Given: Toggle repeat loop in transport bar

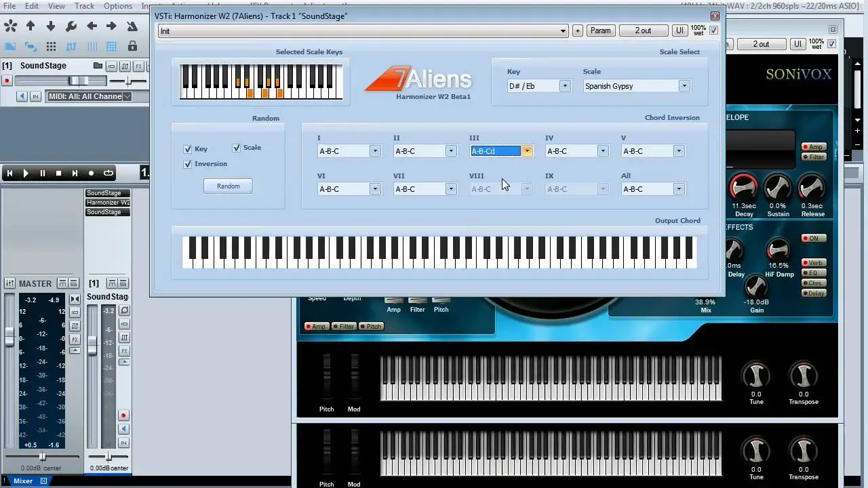Looking at the screenshot, I should point(108,173).
